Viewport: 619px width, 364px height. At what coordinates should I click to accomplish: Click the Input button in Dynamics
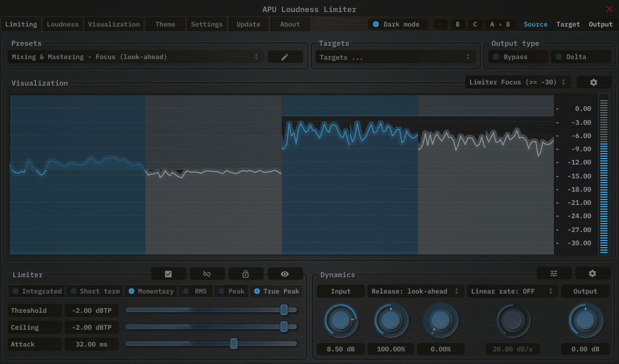pos(340,291)
